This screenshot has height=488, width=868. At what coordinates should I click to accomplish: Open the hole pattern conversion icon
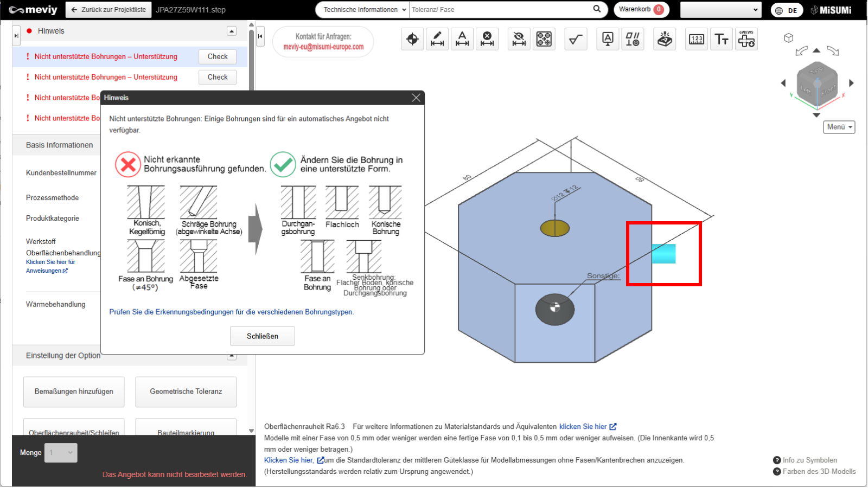click(544, 39)
